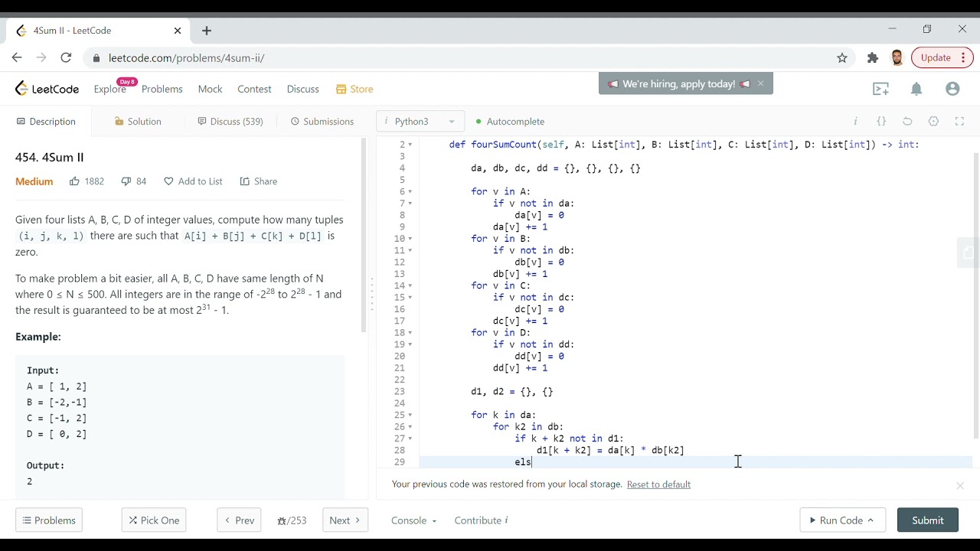
Task: Open the browser extensions puzzle icon
Action: click(872, 57)
